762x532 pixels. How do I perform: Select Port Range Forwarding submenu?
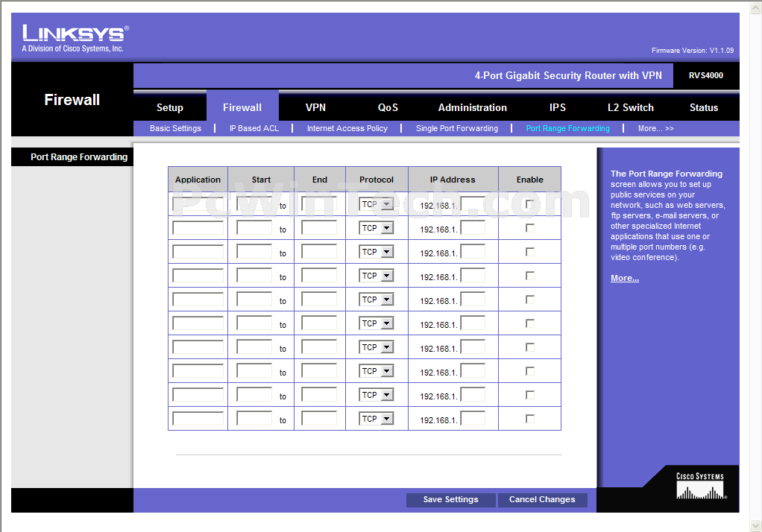tap(567, 128)
